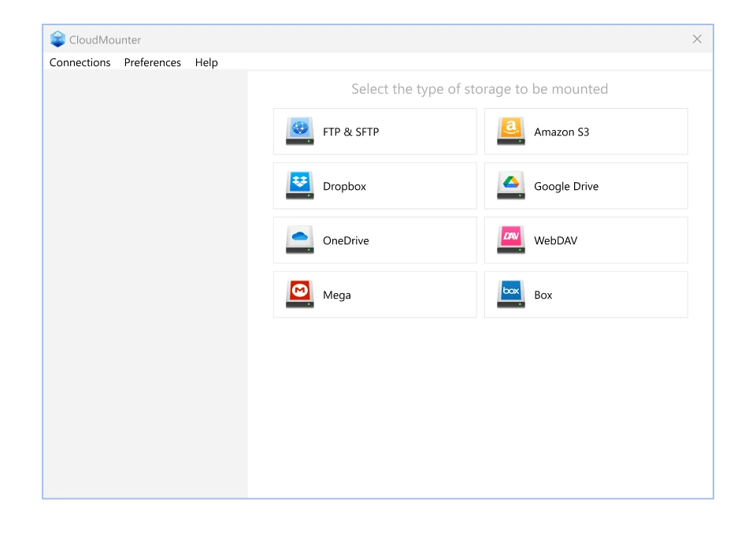
Task: Choose the Google Drive label
Action: point(566,186)
